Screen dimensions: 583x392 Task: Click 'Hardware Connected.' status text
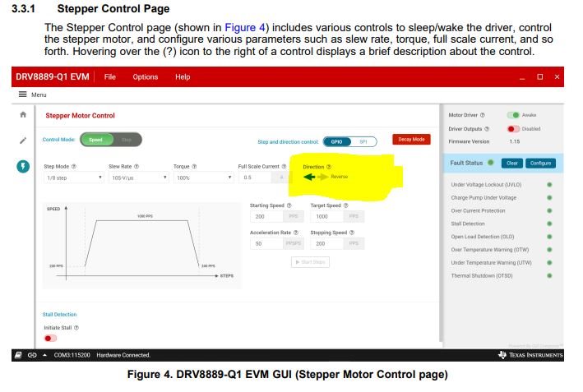tap(123, 355)
